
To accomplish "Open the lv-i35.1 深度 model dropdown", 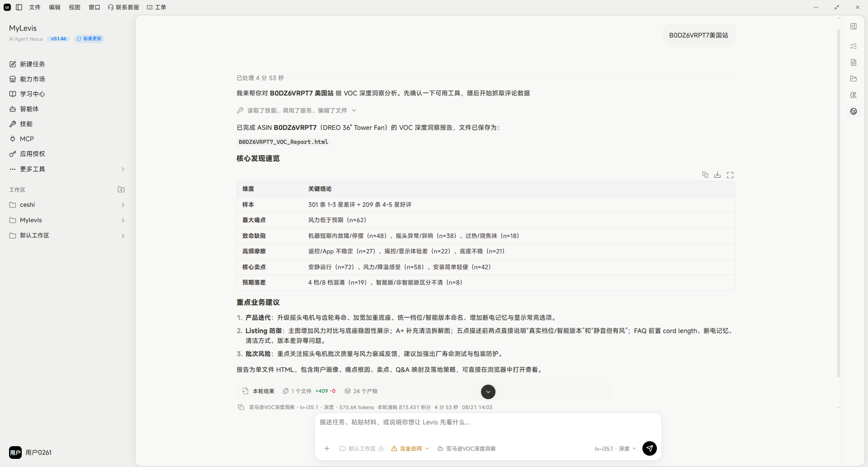I will coord(616,448).
